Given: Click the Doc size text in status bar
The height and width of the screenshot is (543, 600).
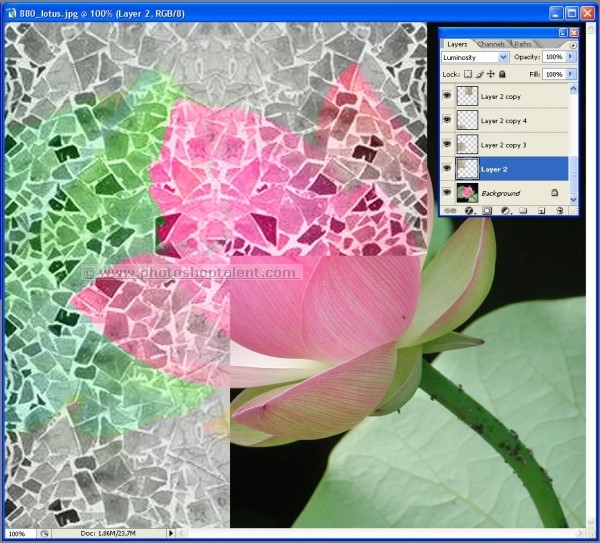Looking at the screenshot, I should click(x=108, y=533).
